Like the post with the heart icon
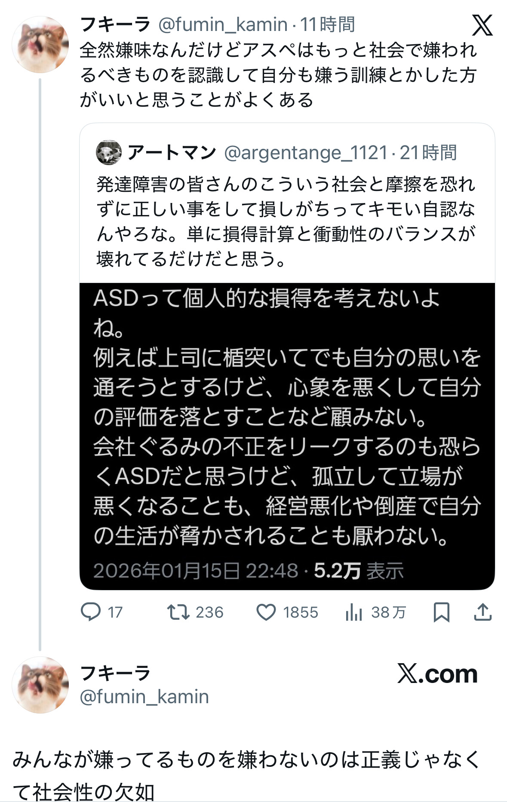This screenshot has height=812, width=507. coord(266,612)
